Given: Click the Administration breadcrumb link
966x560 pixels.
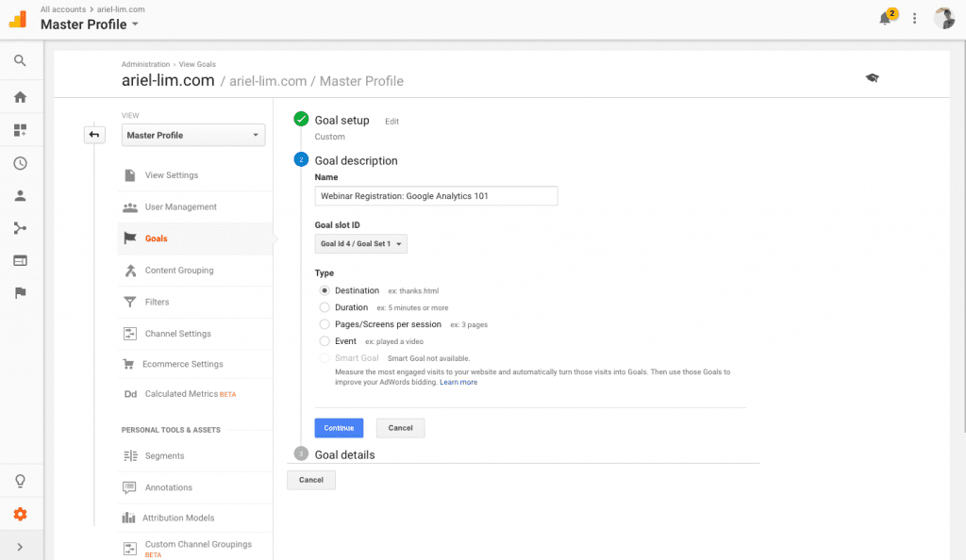Looking at the screenshot, I should coord(145,65).
